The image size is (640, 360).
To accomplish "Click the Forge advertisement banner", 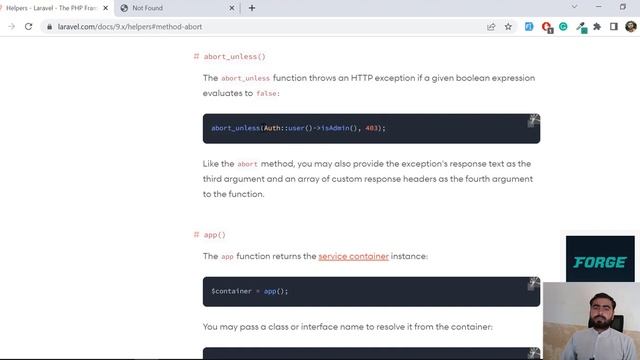I will click(x=600, y=259).
